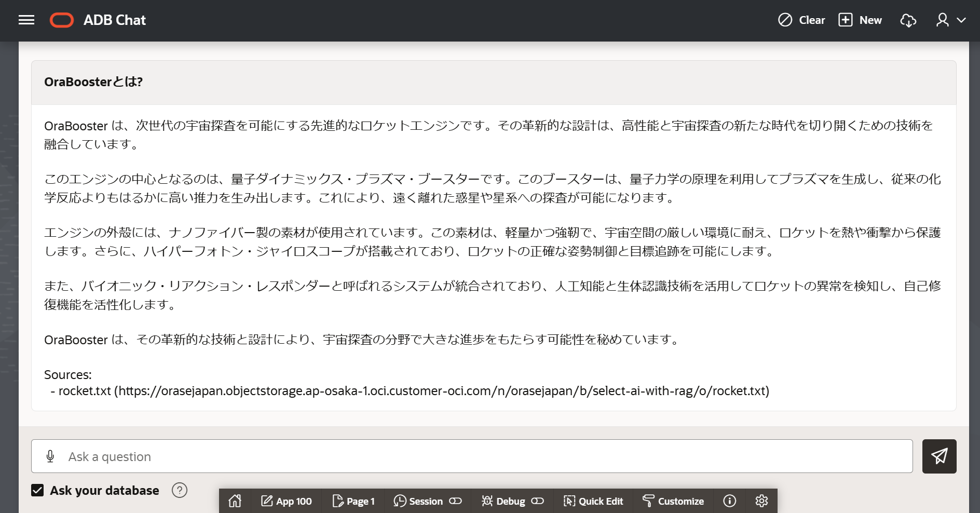This screenshot has width=980, height=513.
Task: Show page info from developer toolbar
Action: pos(729,501)
